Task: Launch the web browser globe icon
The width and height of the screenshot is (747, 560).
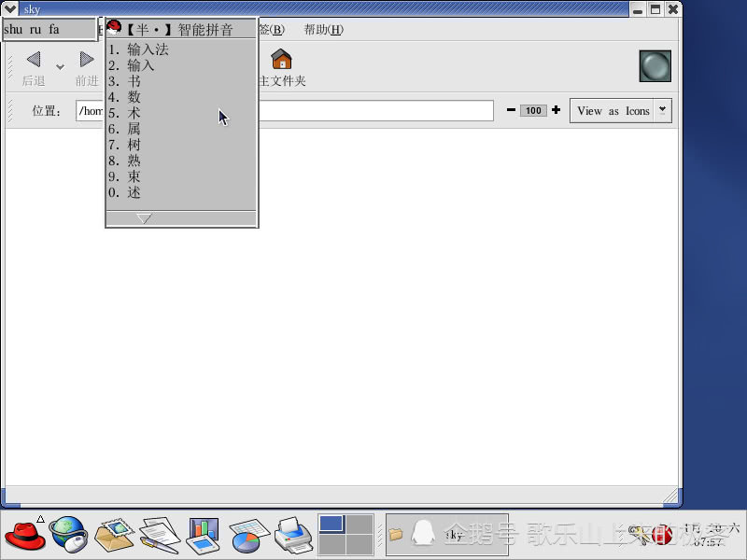Action: click(69, 535)
